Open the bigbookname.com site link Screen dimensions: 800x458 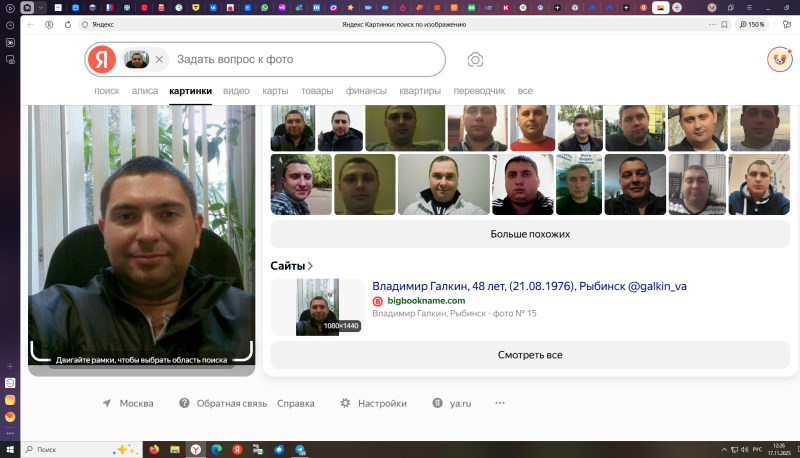425,300
